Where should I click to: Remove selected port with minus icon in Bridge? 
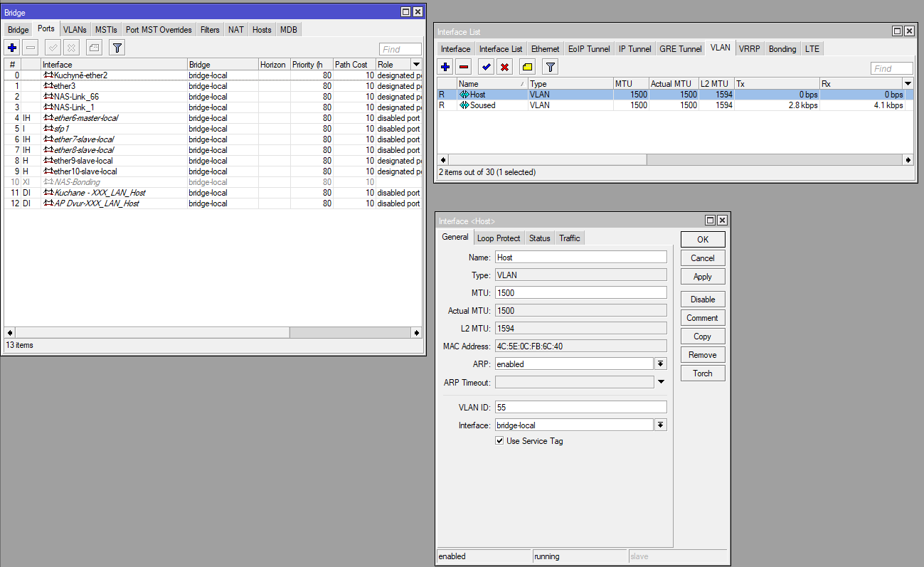(x=31, y=48)
